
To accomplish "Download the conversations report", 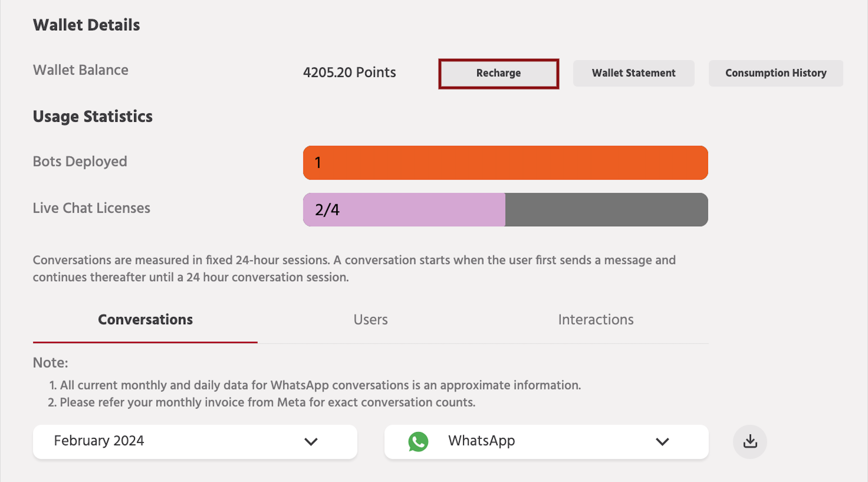I will click(x=750, y=442).
